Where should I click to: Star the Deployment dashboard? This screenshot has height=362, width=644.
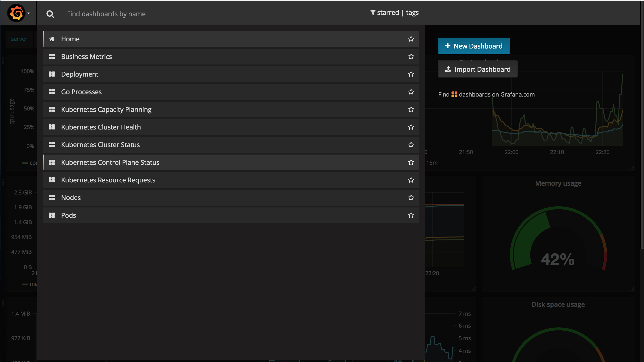point(411,74)
